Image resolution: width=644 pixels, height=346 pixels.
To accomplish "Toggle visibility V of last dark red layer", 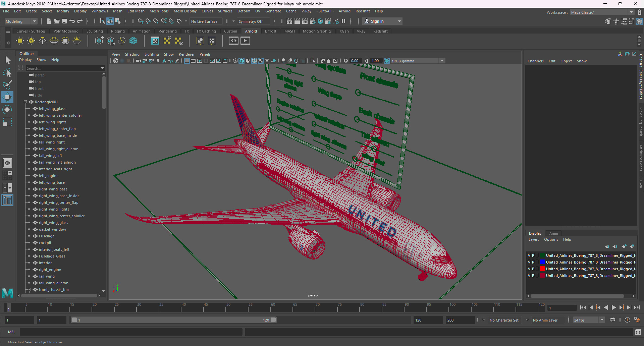I will tap(529, 276).
